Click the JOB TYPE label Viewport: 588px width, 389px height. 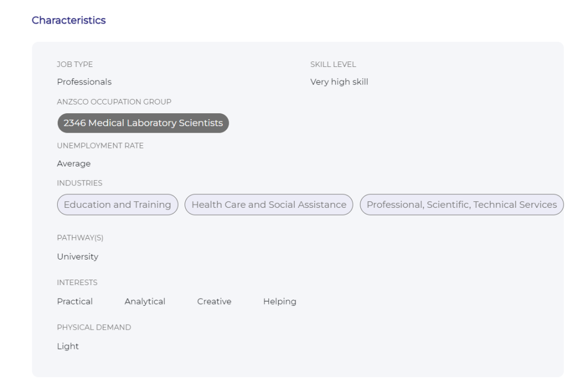click(x=75, y=64)
